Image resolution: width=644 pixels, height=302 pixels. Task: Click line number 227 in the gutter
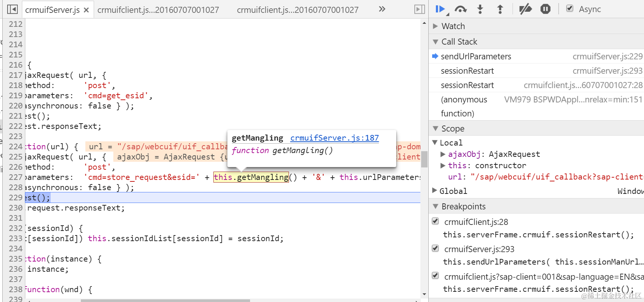(x=15, y=177)
